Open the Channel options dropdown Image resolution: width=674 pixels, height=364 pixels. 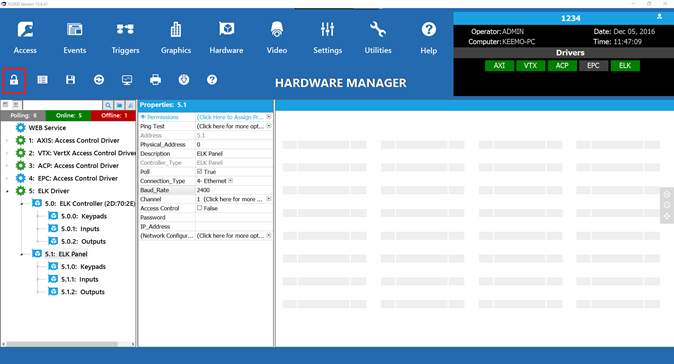269,199
